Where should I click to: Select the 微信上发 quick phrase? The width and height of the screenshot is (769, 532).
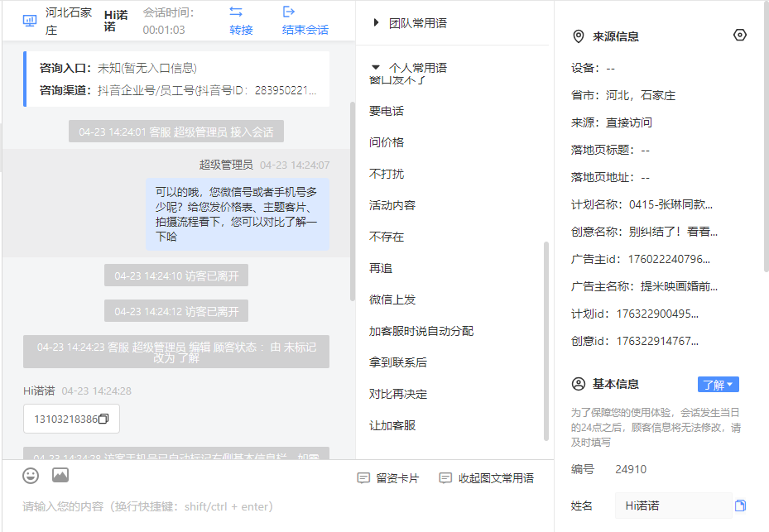coord(392,300)
